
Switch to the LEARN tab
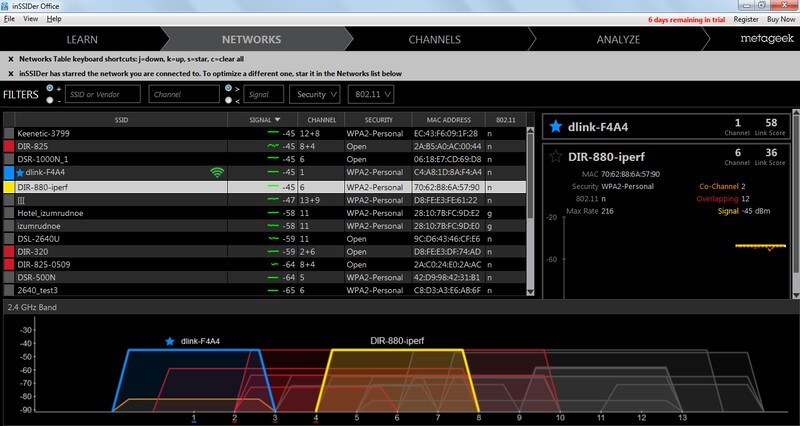82,39
